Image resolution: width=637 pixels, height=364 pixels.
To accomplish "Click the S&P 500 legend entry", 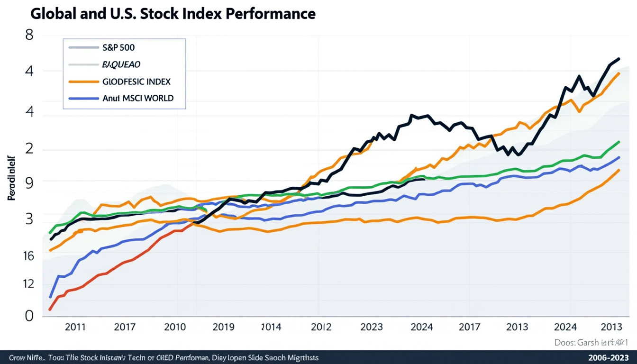I will (118, 47).
